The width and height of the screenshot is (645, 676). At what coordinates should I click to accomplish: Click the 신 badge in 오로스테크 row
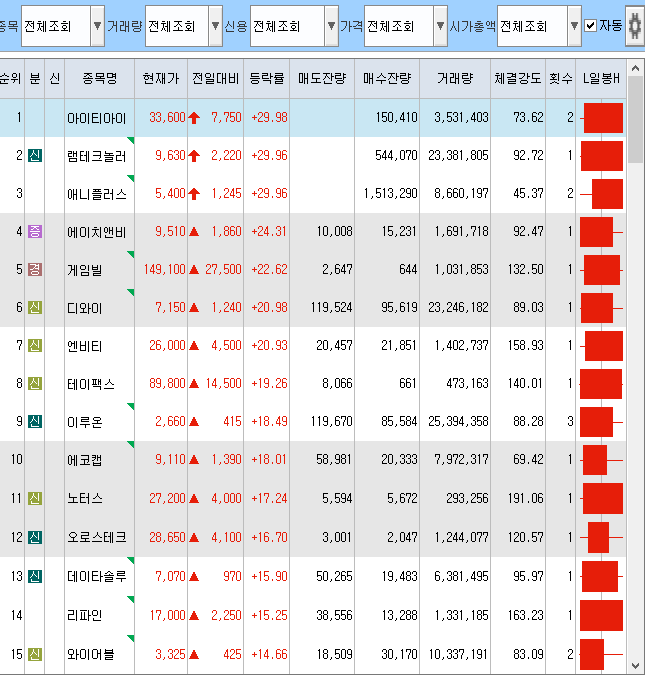[35, 537]
